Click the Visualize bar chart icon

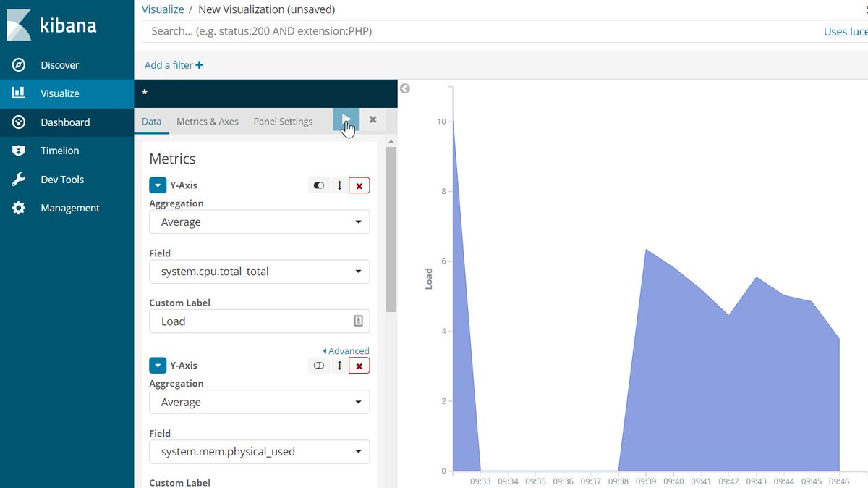click(19, 93)
